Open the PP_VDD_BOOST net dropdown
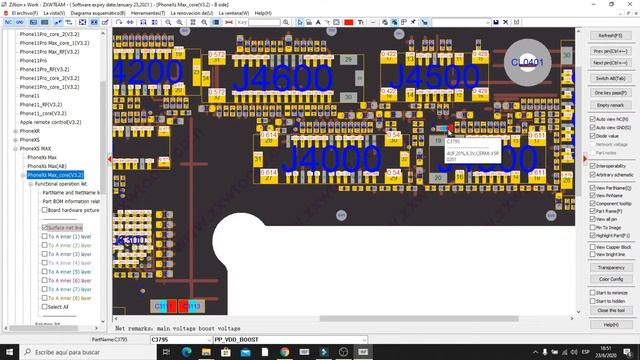 (x=364, y=340)
